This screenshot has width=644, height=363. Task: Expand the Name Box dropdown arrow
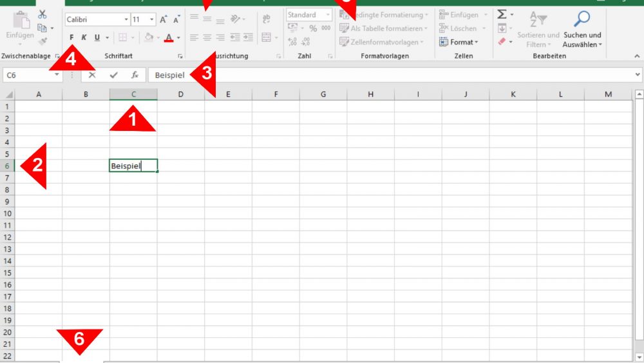tap(57, 75)
